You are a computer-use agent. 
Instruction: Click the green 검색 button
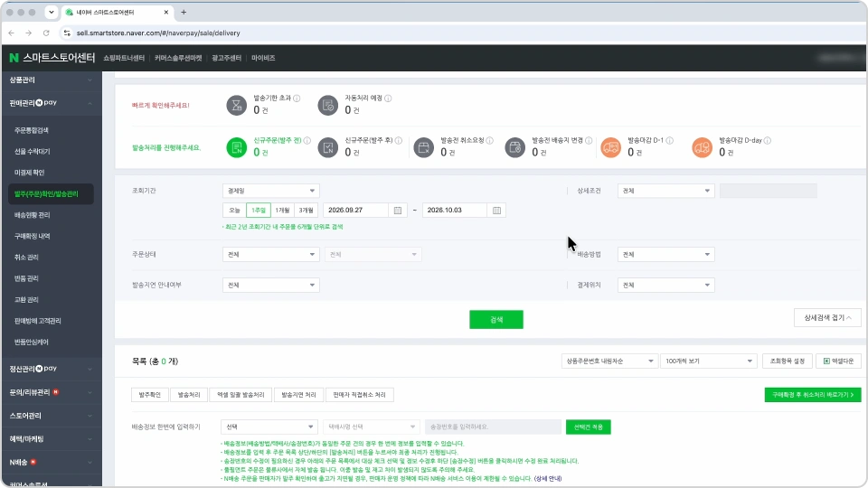coord(496,320)
